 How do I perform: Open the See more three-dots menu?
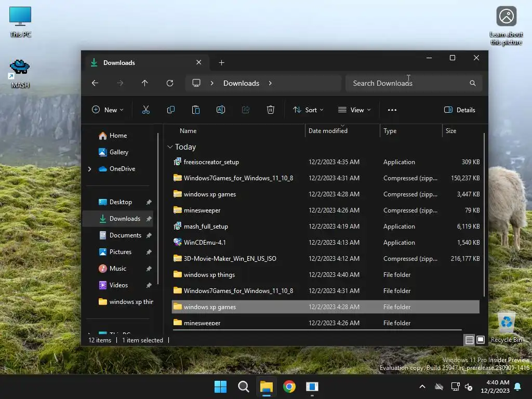[x=392, y=110]
